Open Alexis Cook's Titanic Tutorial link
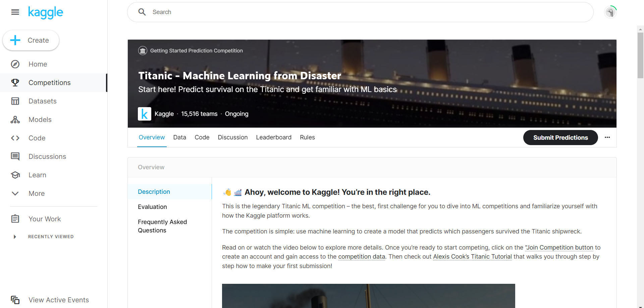644x308 pixels. pyautogui.click(x=472, y=257)
